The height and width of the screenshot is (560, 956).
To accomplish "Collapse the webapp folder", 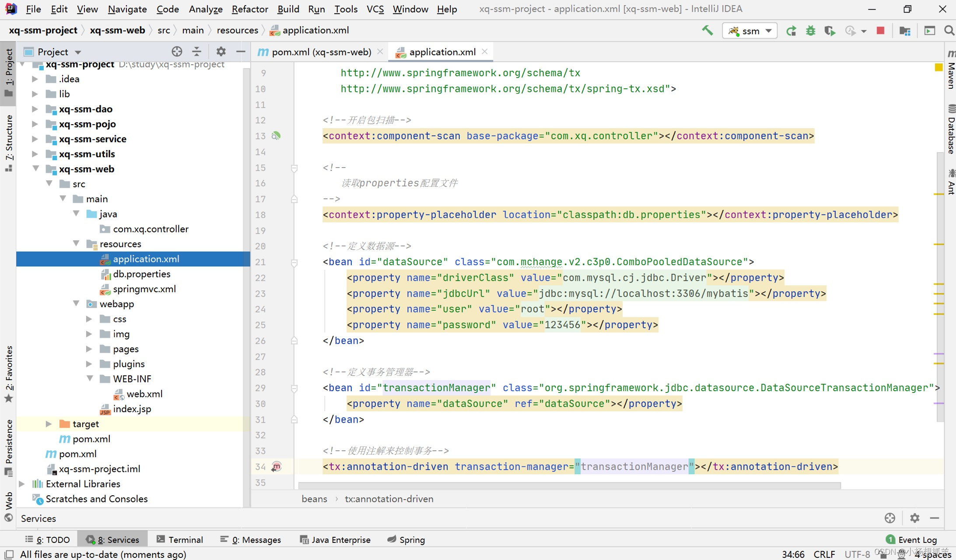I will [x=76, y=304].
